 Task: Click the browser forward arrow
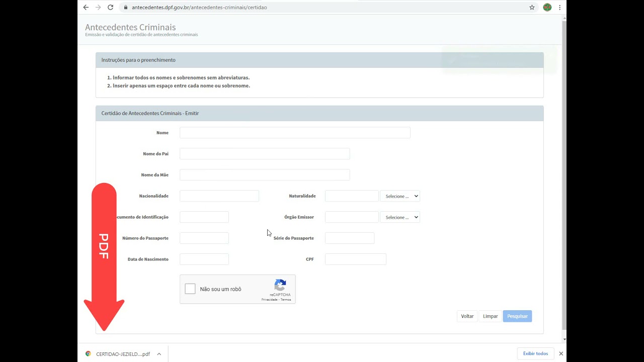[x=98, y=8]
